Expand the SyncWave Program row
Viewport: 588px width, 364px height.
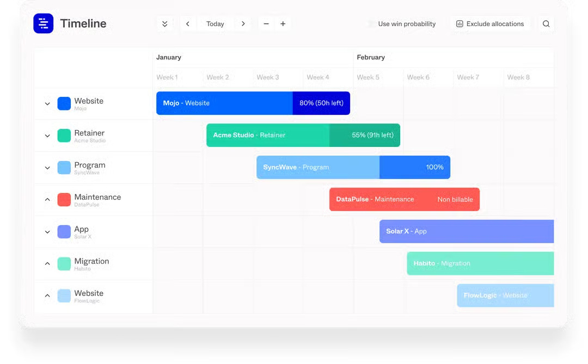(47, 168)
